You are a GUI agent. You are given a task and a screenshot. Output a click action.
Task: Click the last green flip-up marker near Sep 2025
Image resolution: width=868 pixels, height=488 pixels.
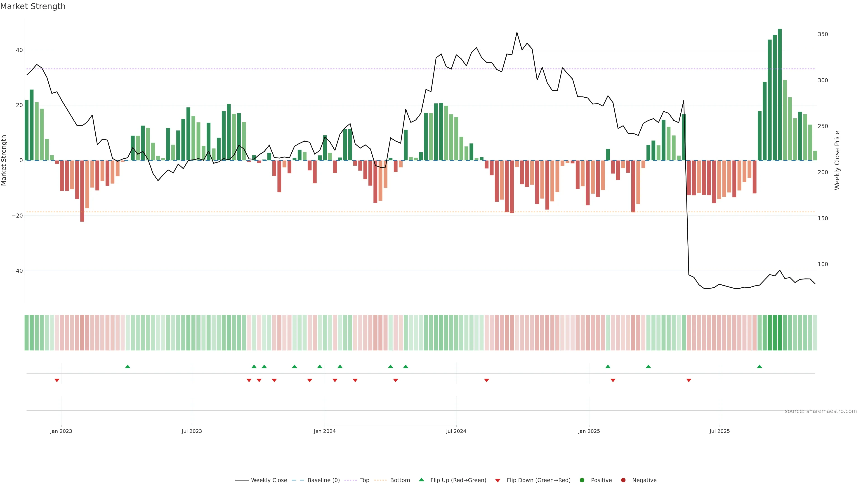tap(759, 366)
